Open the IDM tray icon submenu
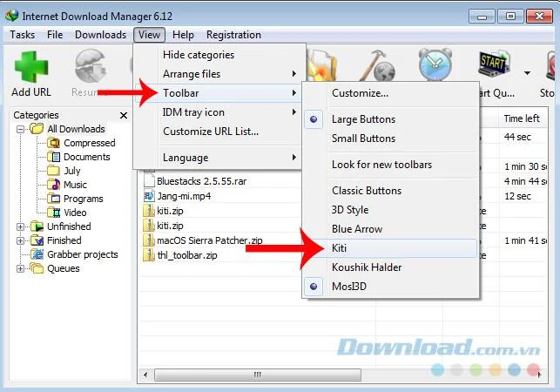560x392 pixels. pos(218,112)
